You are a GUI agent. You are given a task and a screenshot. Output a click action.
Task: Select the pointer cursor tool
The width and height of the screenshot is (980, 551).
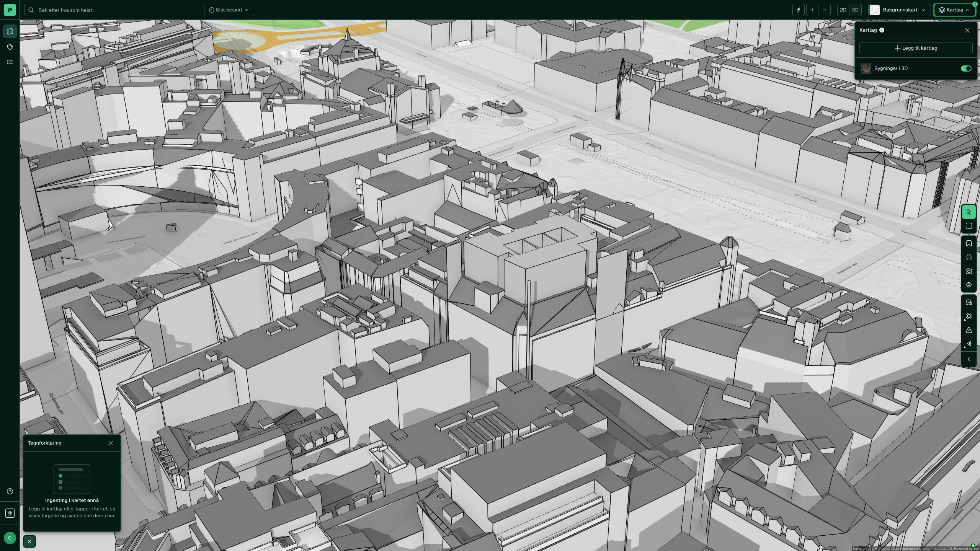pos(969,212)
